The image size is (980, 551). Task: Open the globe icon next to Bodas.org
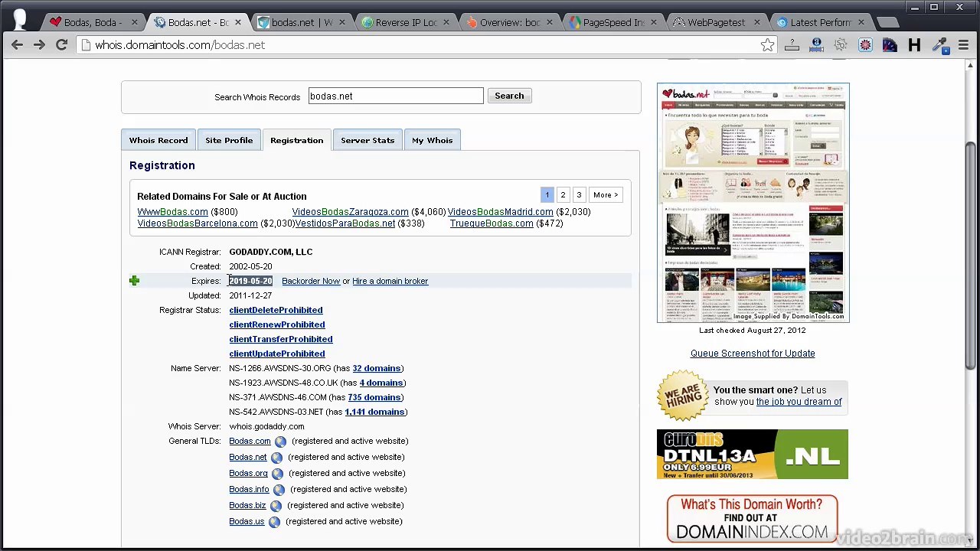pyautogui.click(x=277, y=474)
